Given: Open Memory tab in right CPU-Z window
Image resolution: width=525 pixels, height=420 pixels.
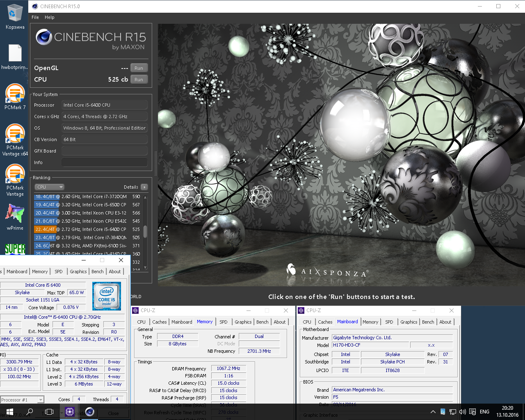Looking at the screenshot, I should click(370, 322).
